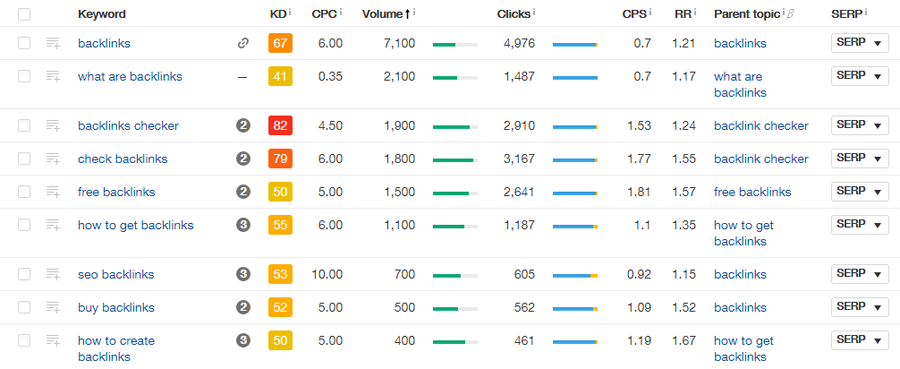Add 'buy backlinks' to list icon
Screen dimensions: 900x369
(x=53, y=308)
